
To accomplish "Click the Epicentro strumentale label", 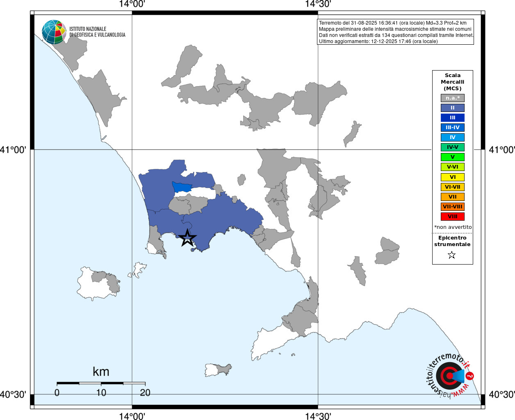I will (x=452, y=241).
